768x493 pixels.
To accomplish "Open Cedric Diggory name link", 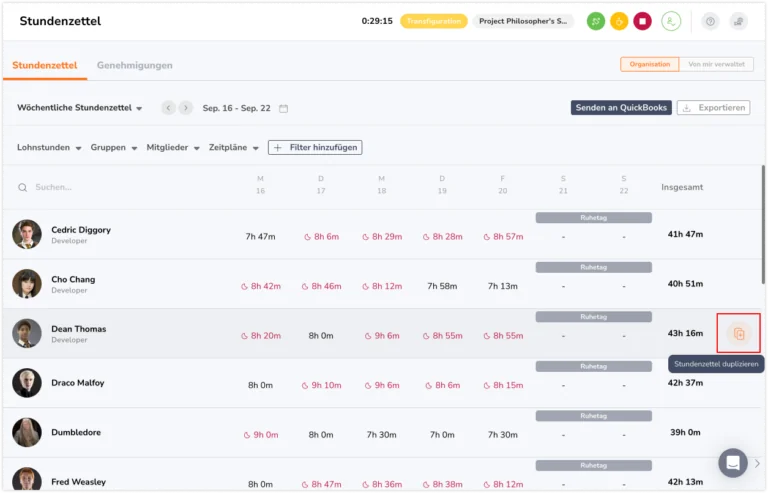I will (x=81, y=230).
